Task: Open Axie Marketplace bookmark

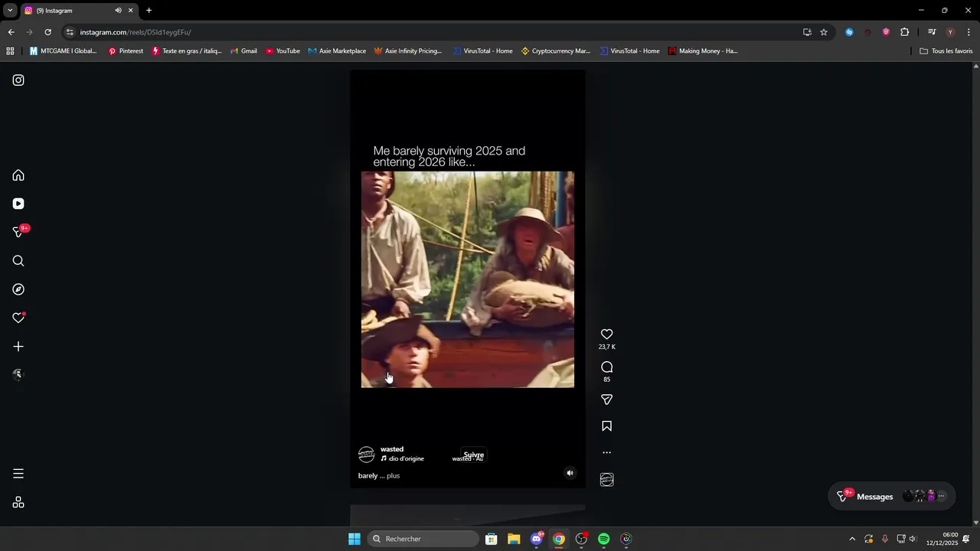Action: tap(337, 51)
